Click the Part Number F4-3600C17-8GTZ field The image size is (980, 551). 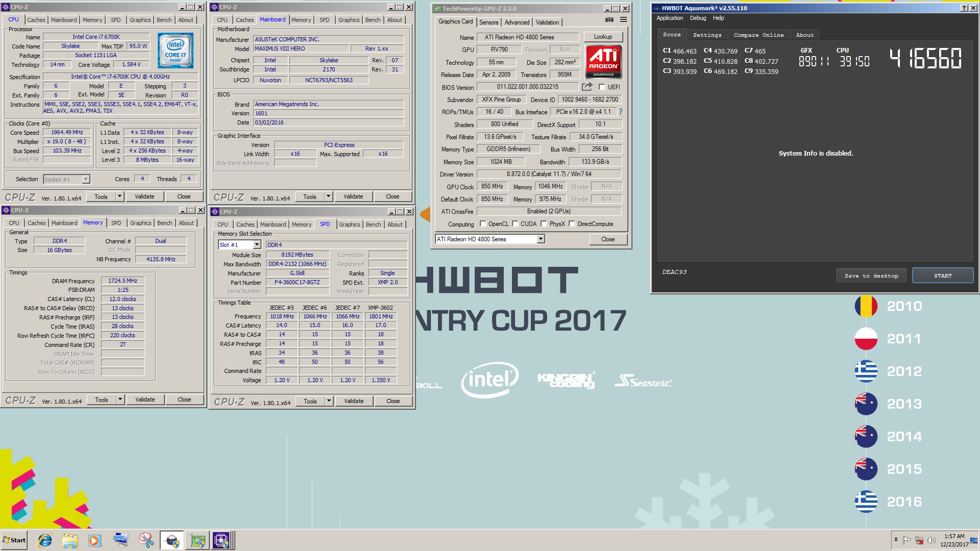(297, 282)
